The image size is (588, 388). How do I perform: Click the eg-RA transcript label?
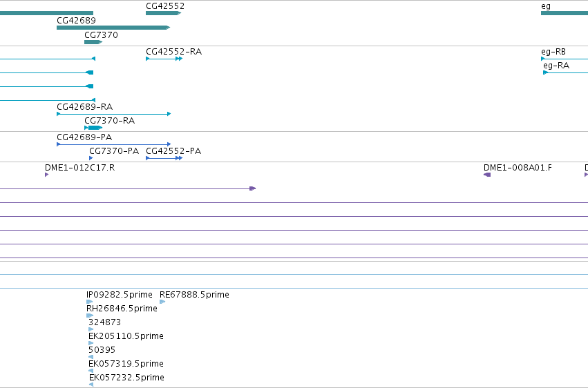click(x=556, y=66)
